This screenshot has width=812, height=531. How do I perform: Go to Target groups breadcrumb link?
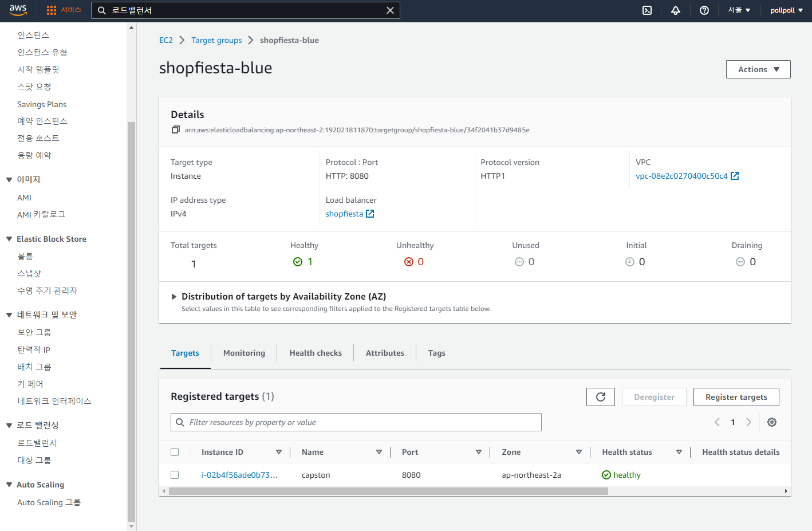tap(216, 40)
